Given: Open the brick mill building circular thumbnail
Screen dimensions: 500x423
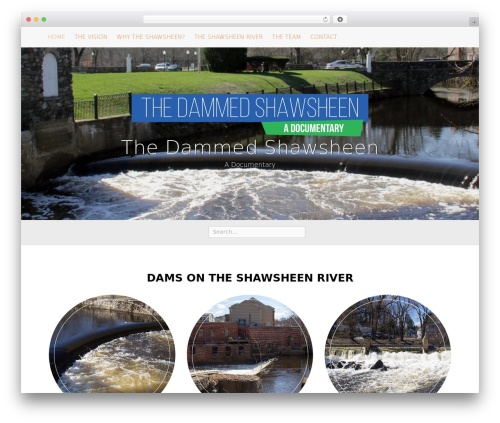Looking at the screenshot, I should [250, 344].
